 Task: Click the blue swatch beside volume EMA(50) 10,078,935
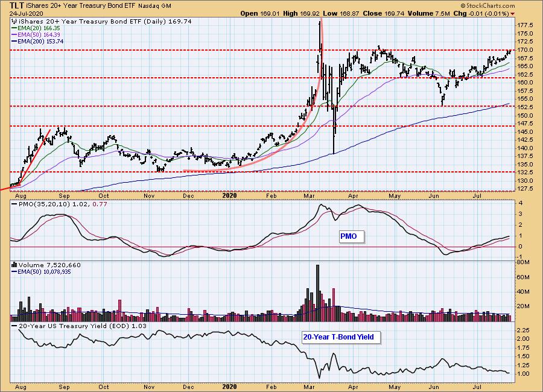pos(14,272)
